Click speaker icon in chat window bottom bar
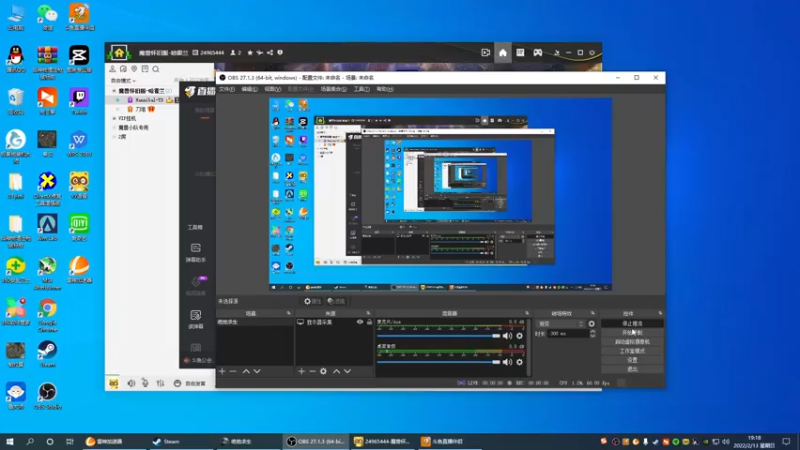The width and height of the screenshot is (800, 450). pos(132,383)
